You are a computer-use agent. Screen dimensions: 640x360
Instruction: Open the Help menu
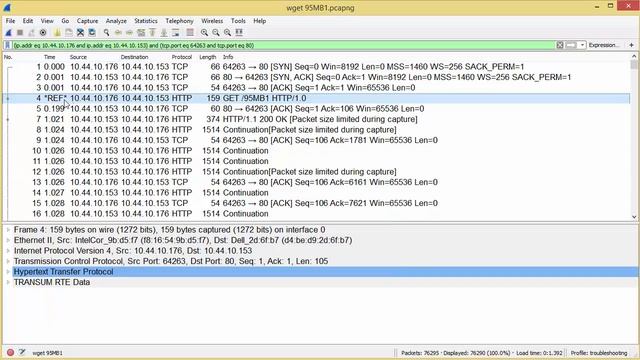[260, 21]
